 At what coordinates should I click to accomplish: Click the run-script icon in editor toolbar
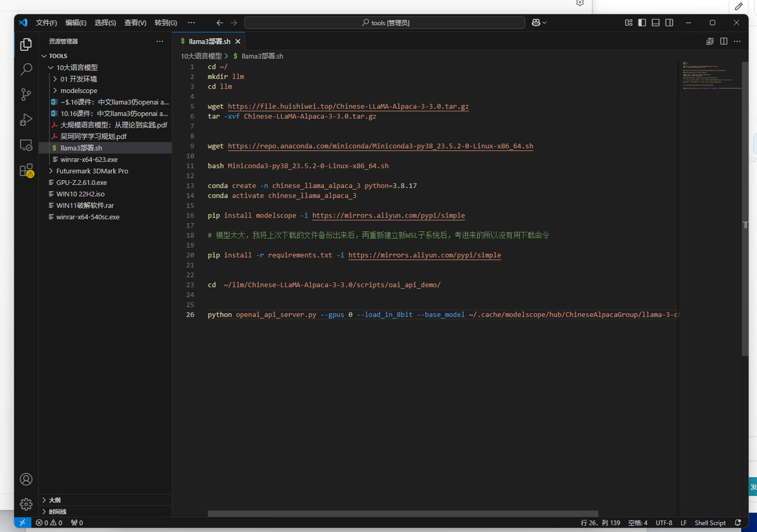710,41
